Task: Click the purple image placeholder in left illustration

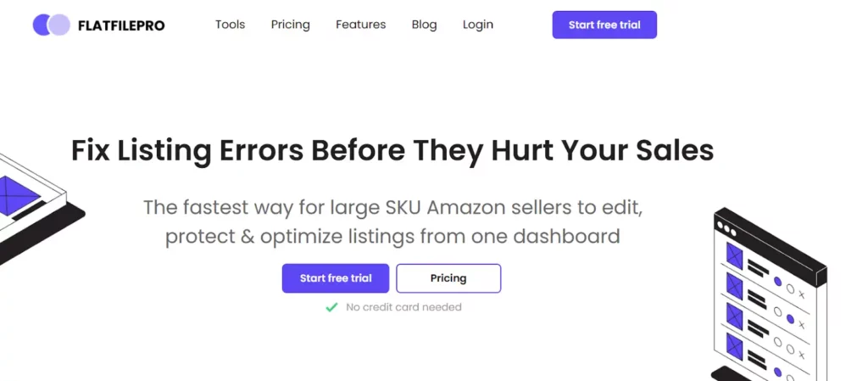Action: pyautogui.click(x=17, y=195)
